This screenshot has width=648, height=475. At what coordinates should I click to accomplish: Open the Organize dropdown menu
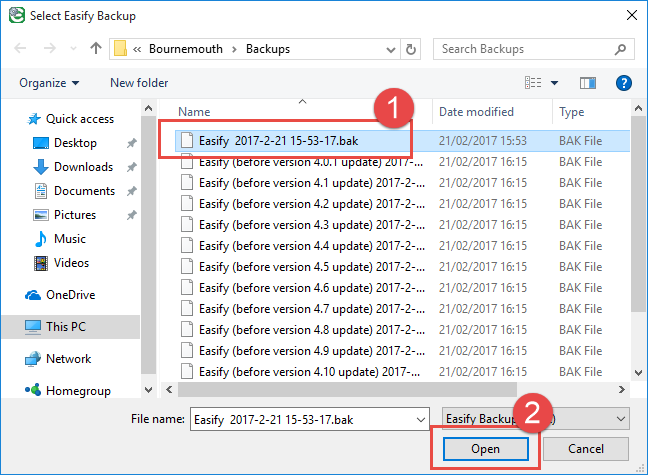[x=48, y=83]
